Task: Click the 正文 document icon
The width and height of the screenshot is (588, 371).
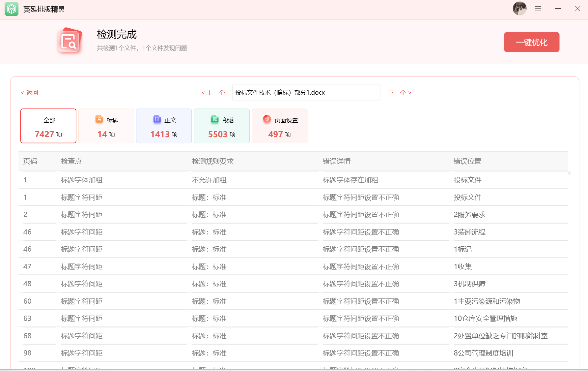Action: (157, 119)
